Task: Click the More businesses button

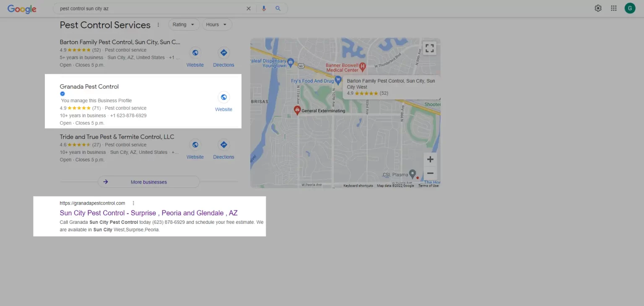Action: point(148,182)
